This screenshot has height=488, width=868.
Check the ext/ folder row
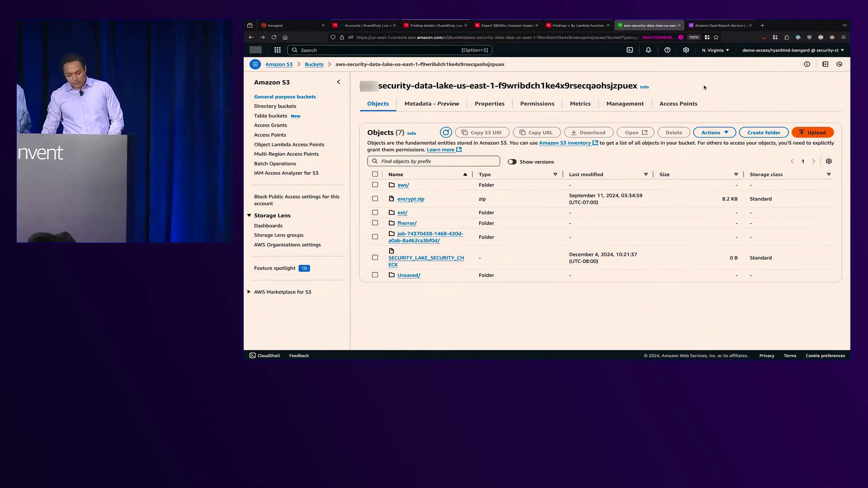[x=375, y=212]
